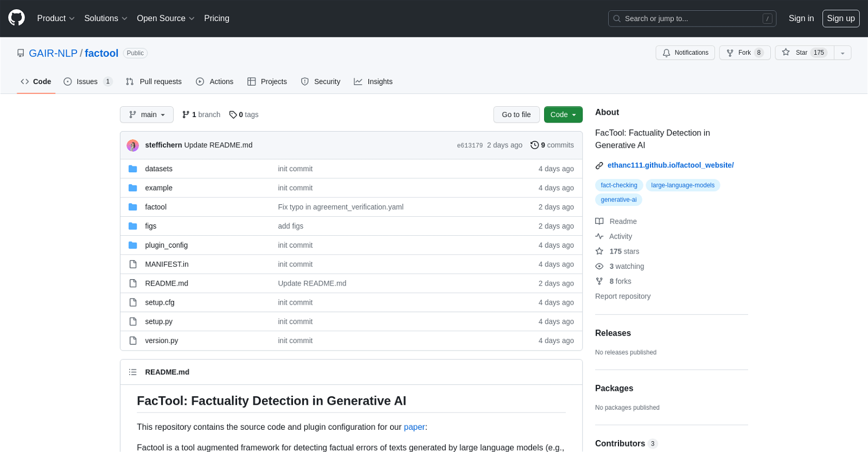
Task: Open the main branch selector dropdown
Action: (x=146, y=114)
